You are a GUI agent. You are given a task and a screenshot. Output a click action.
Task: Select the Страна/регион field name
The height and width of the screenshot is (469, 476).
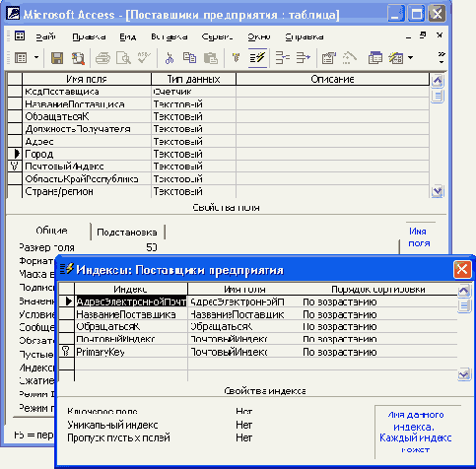(87, 191)
